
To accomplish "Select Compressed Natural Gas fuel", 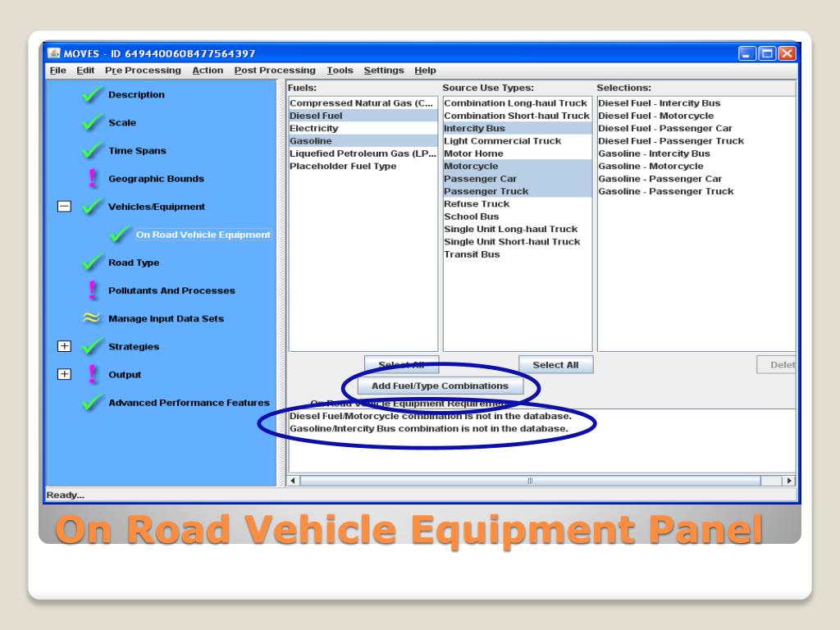I will [x=363, y=103].
